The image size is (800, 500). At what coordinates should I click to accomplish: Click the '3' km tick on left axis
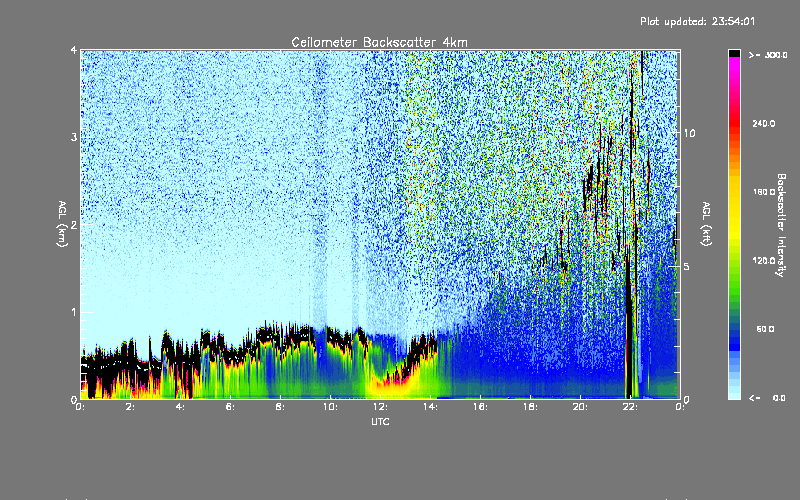click(74, 137)
